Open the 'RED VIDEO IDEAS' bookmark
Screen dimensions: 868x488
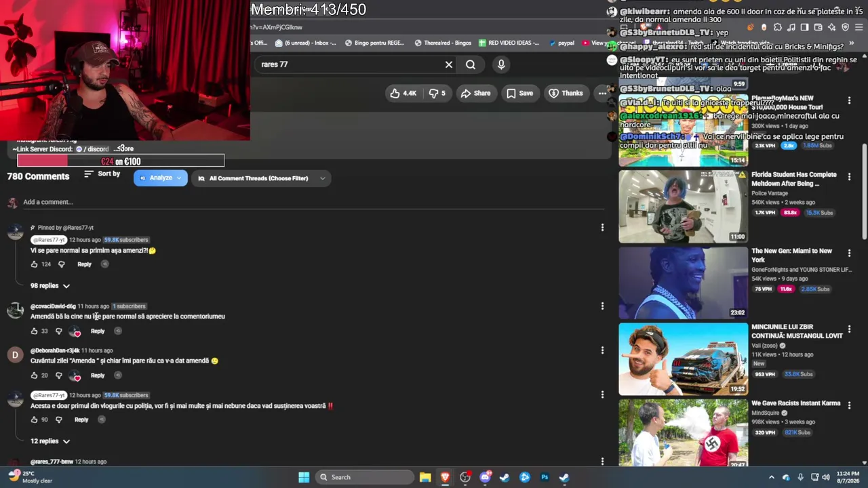(x=509, y=43)
